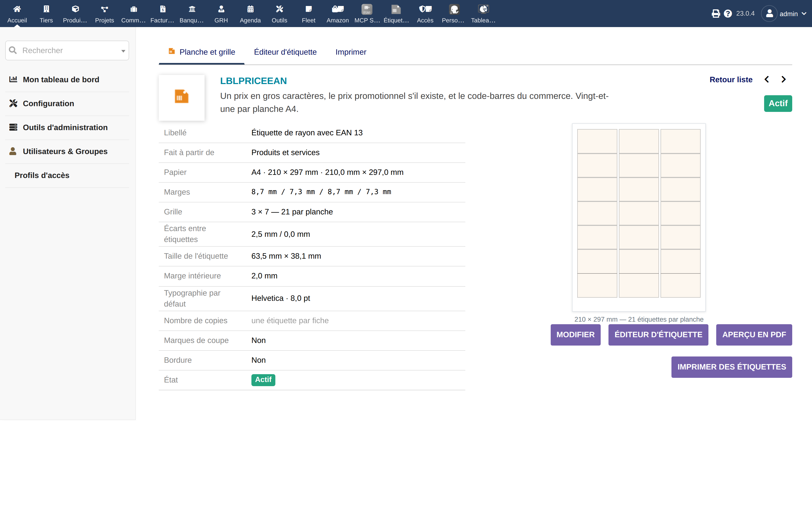Go to previous record chevron
812x510 pixels.
[x=766, y=80]
